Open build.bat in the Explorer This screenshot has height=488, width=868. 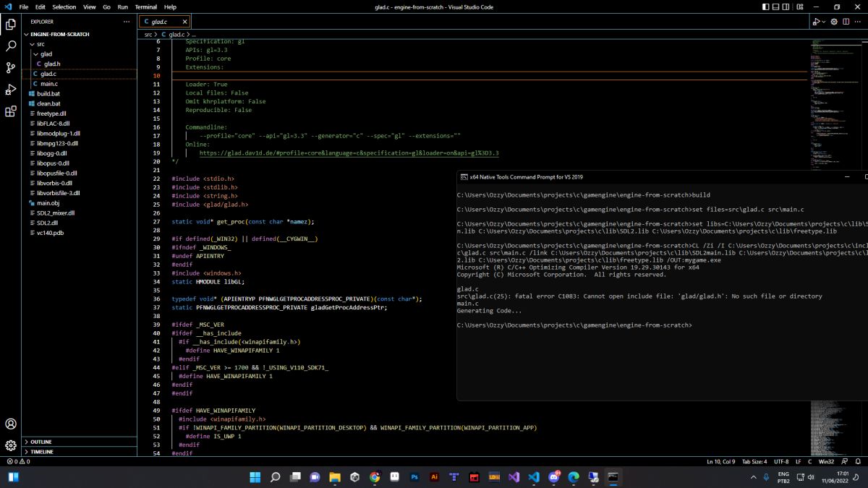point(80,94)
